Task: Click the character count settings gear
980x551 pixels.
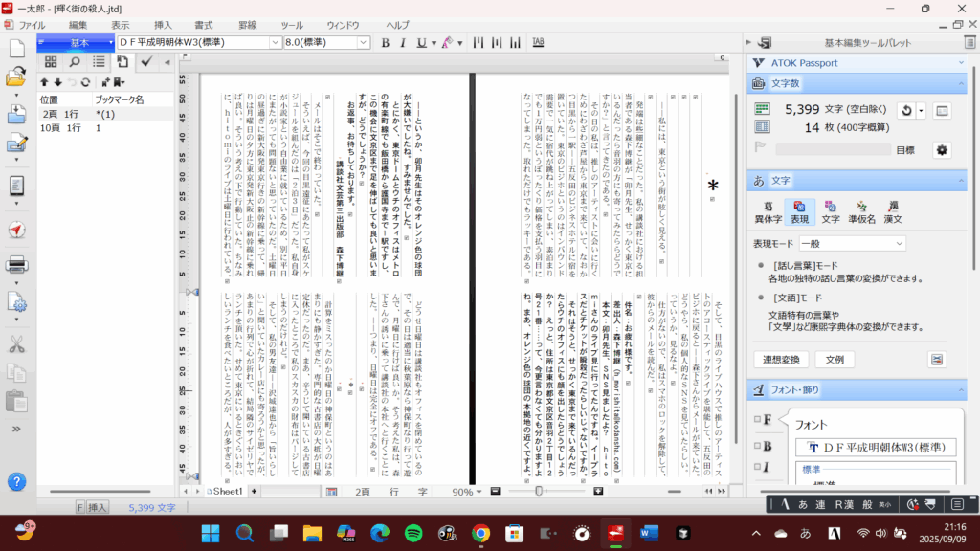Action: point(941,150)
